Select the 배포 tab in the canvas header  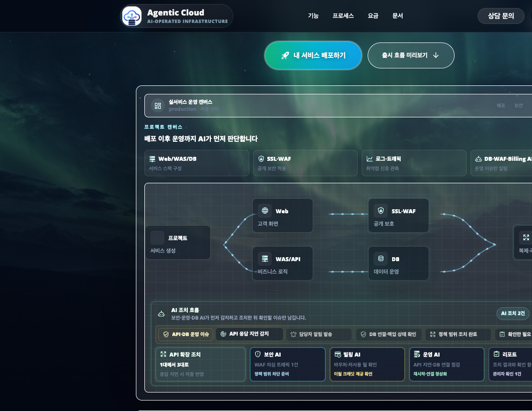501,105
